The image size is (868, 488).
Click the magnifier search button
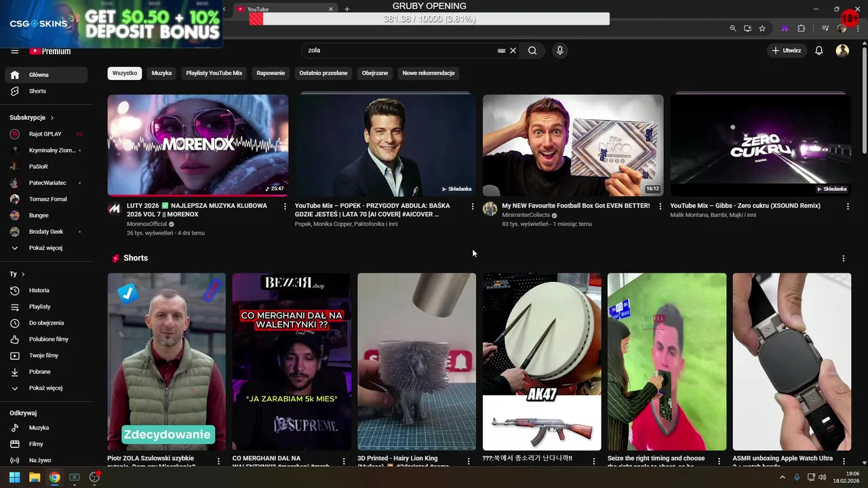532,50
